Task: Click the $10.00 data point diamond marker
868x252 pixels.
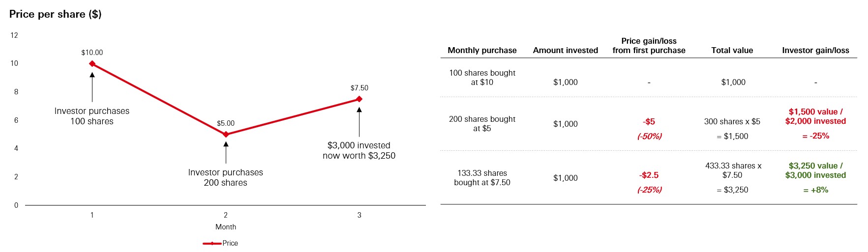Action: 92,63
